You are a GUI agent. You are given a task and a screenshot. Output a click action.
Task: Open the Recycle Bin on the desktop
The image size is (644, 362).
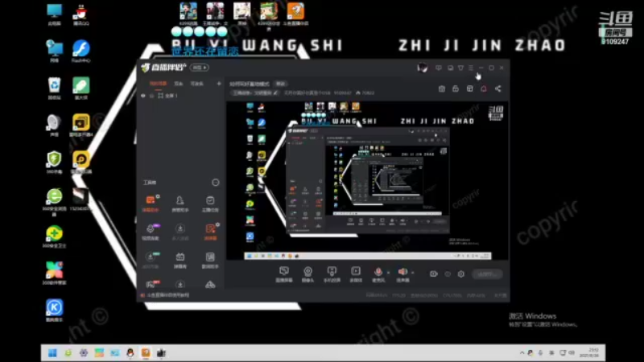(x=54, y=88)
